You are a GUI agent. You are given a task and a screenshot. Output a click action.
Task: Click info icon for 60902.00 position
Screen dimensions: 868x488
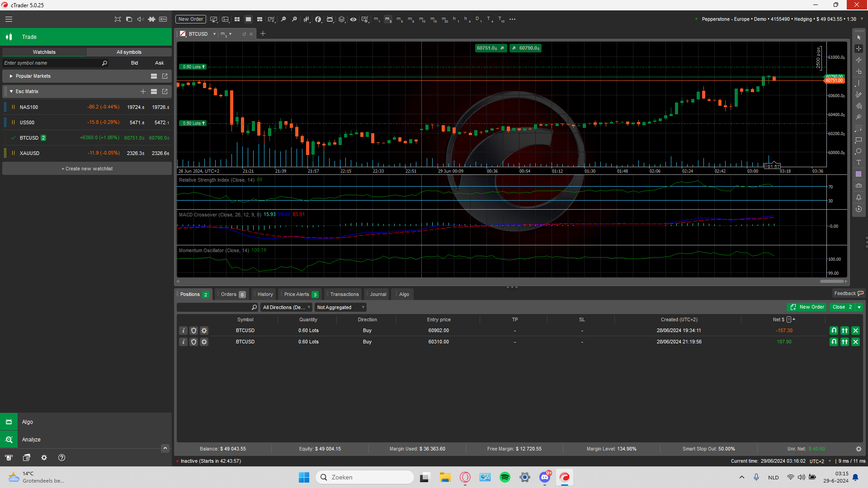coord(183,330)
